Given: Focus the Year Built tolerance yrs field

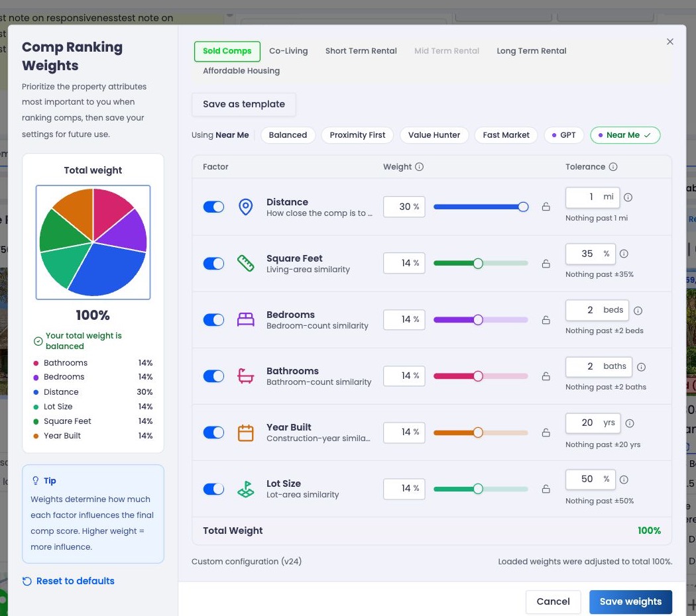Looking at the screenshot, I should [x=593, y=423].
